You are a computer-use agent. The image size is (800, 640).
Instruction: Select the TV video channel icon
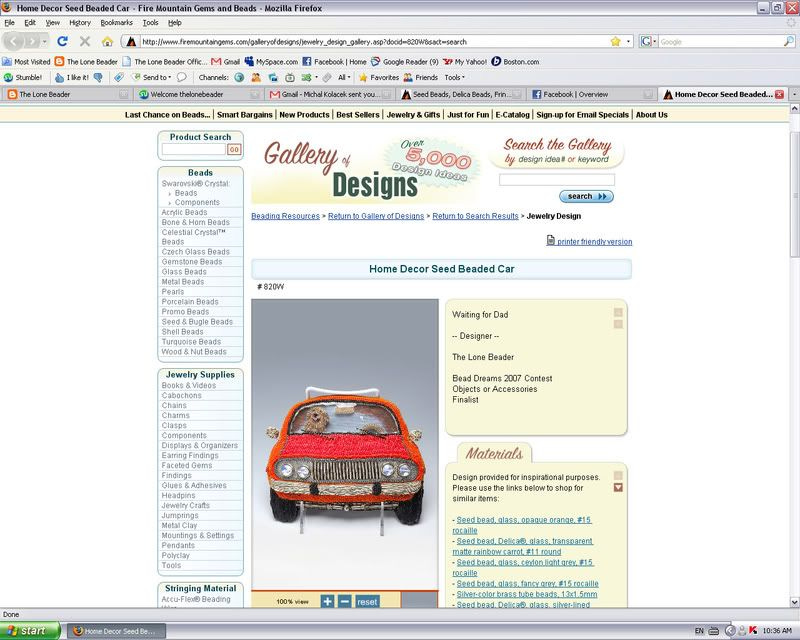(290, 78)
